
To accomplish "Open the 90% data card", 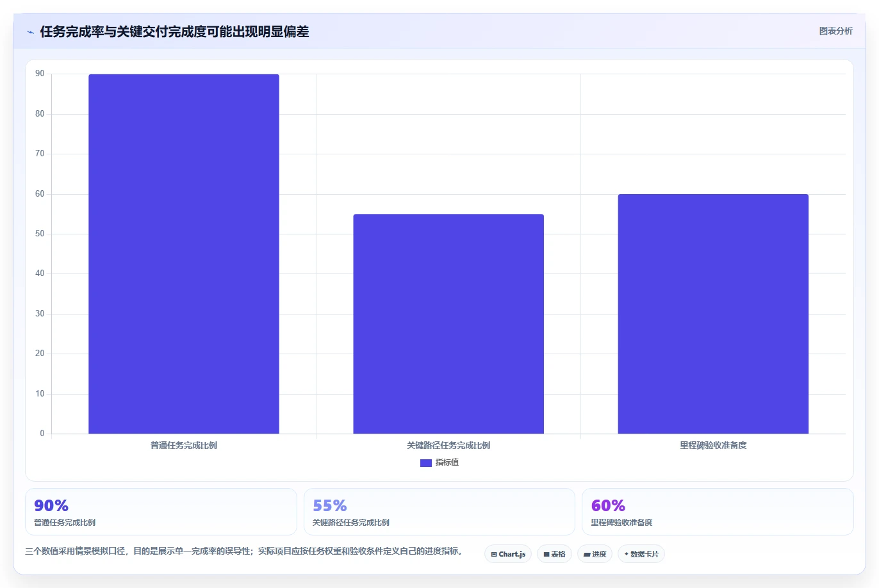I will 161,512.
